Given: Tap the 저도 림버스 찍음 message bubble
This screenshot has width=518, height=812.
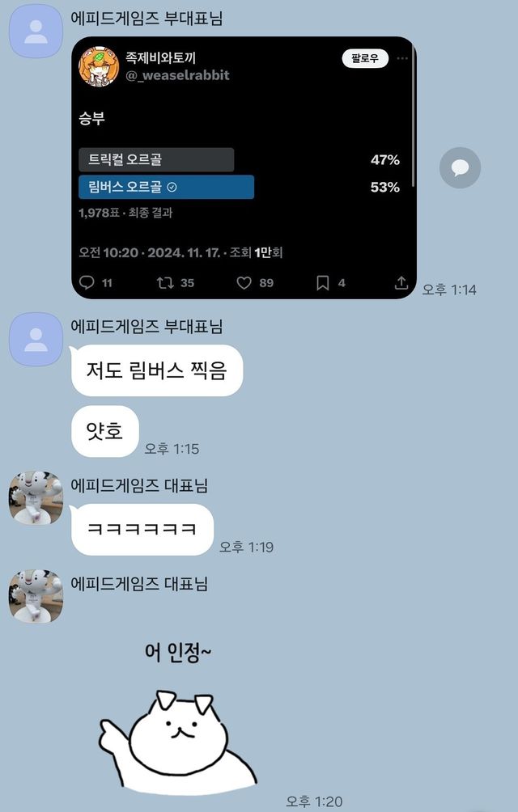Looking at the screenshot, I should 156,370.
